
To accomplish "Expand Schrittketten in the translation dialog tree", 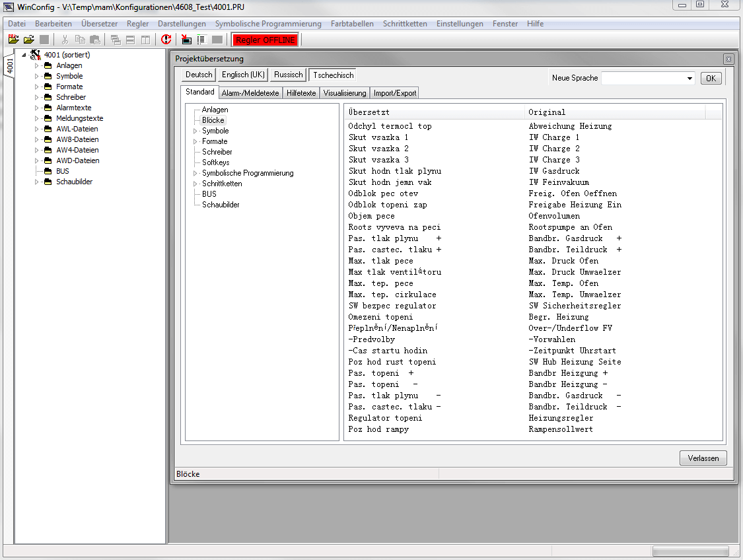I will pyautogui.click(x=195, y=184).
